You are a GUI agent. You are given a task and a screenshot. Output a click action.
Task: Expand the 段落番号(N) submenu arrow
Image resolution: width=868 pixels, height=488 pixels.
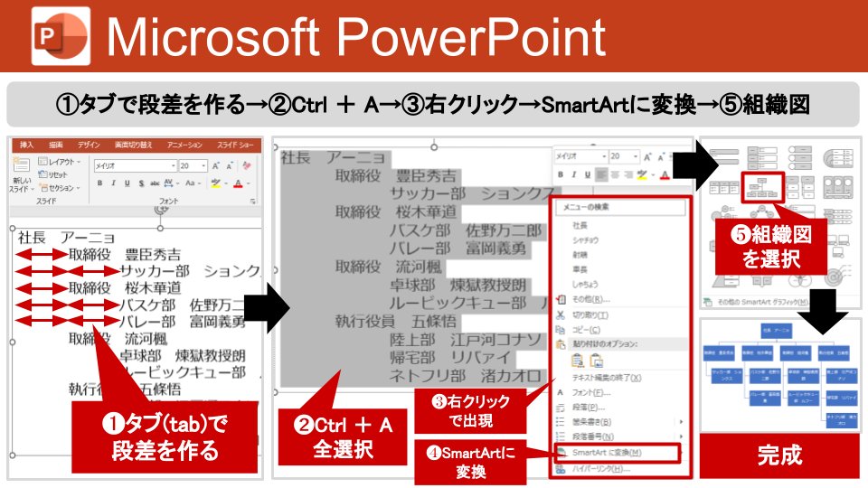pos(682,436)
